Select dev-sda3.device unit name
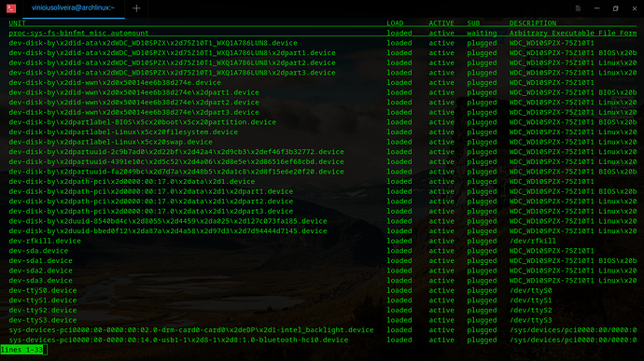644x361 pixels. pyautogui.click(x=40, y=280)
